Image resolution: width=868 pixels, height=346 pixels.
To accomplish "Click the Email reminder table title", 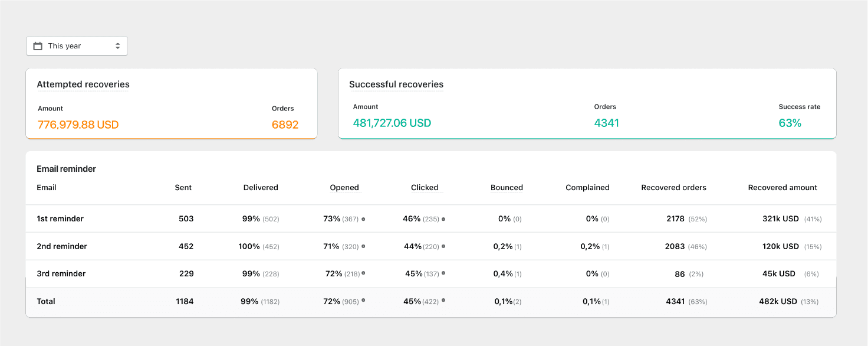I will 66,169.
